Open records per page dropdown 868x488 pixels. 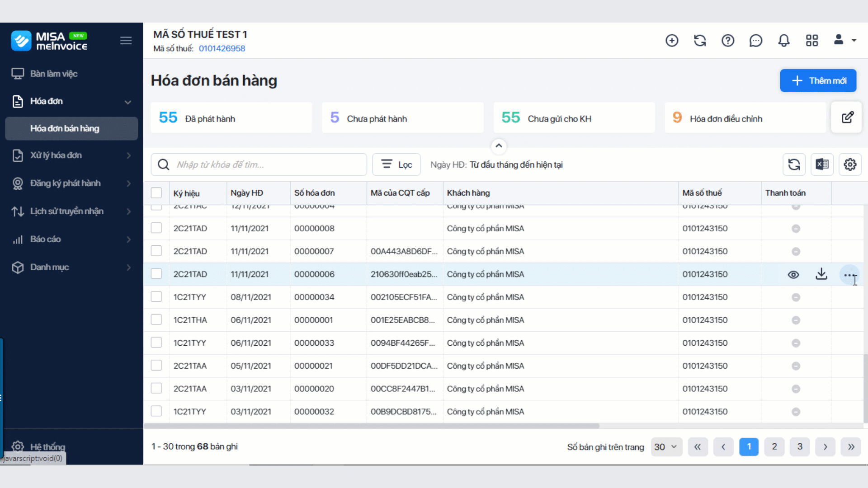666,447
